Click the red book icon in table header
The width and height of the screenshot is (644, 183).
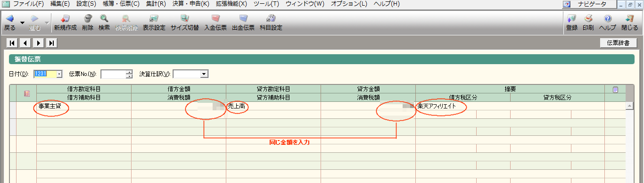pos(27,93)
